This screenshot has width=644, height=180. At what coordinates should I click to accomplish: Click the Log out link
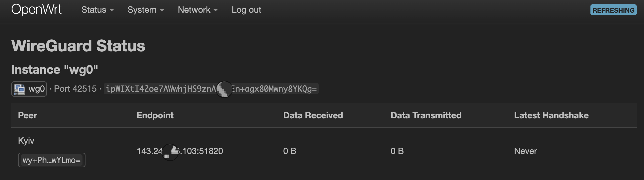[246, 10]
